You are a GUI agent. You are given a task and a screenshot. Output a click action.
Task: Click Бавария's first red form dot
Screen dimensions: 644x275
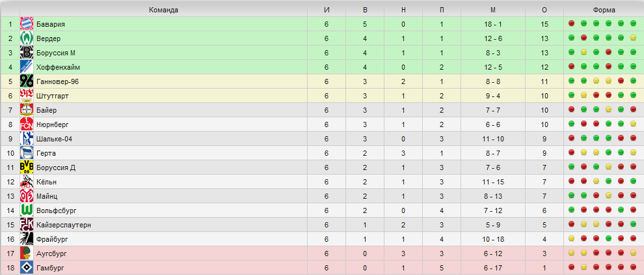pyautogui.click(x=571, y=24)
